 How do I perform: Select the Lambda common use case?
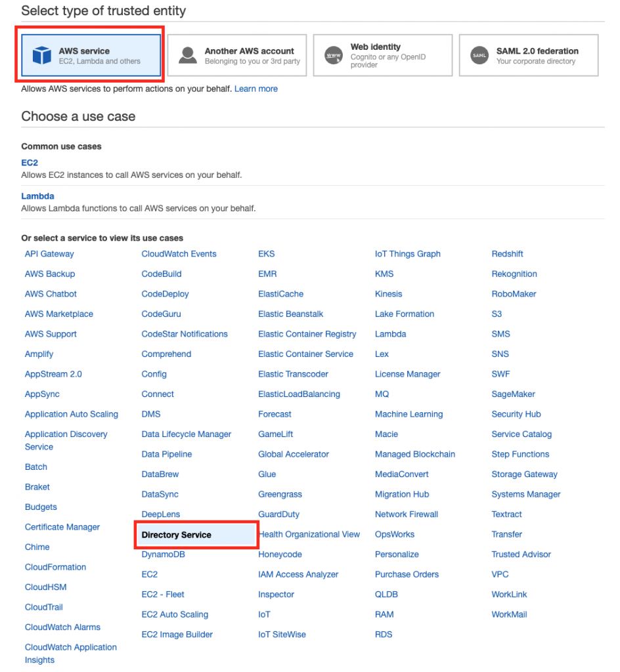[37, 196]
